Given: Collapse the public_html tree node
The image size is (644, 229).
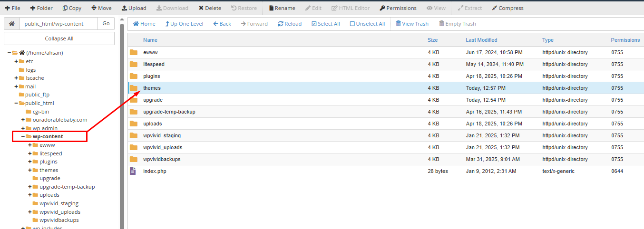Looking at the screenshot, I should [16, 103].
